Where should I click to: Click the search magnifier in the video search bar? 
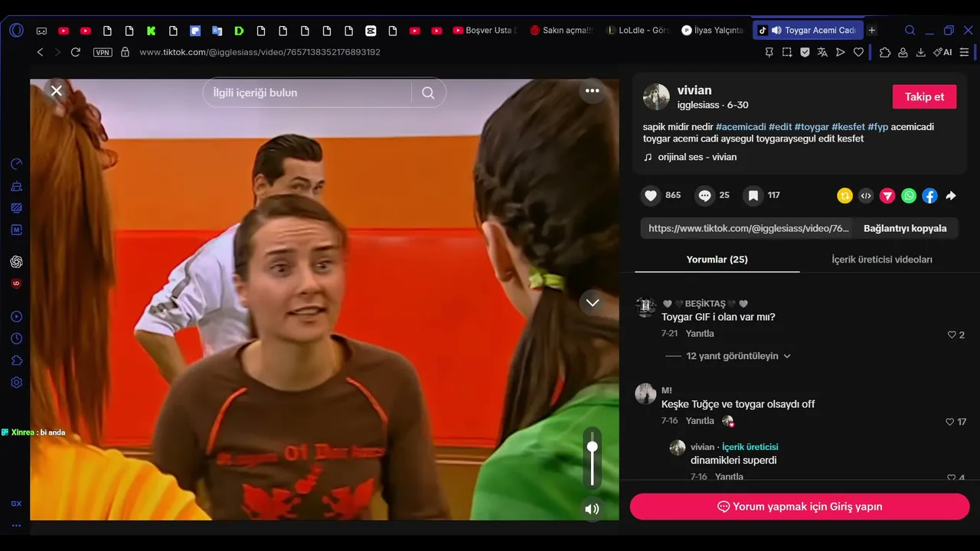(428, 93)
